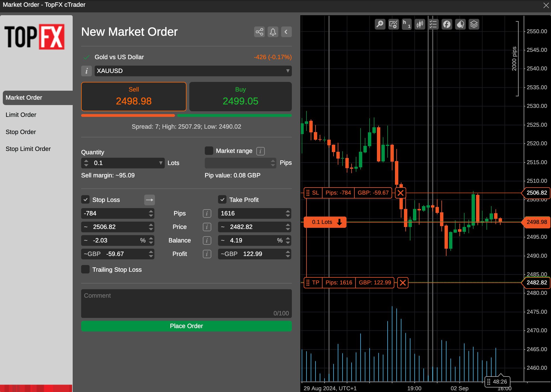Remove the SL line with its X button
Image resolution: width=551 pixels, height=392 pixels.
coord(400,193)
